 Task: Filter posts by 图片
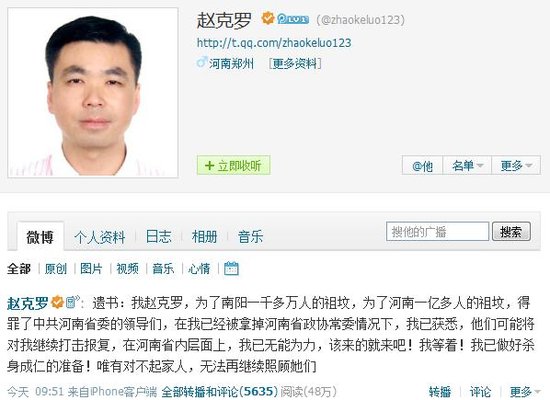point(91,269)
